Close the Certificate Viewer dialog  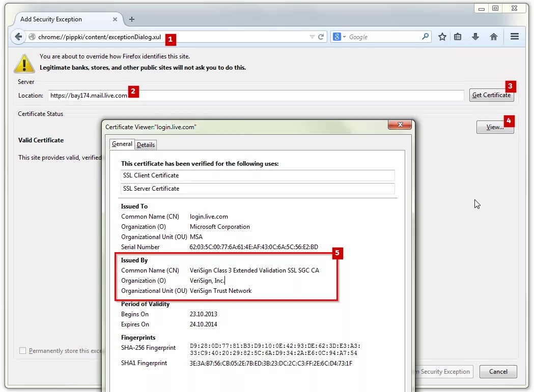click(x=400, y=125)
